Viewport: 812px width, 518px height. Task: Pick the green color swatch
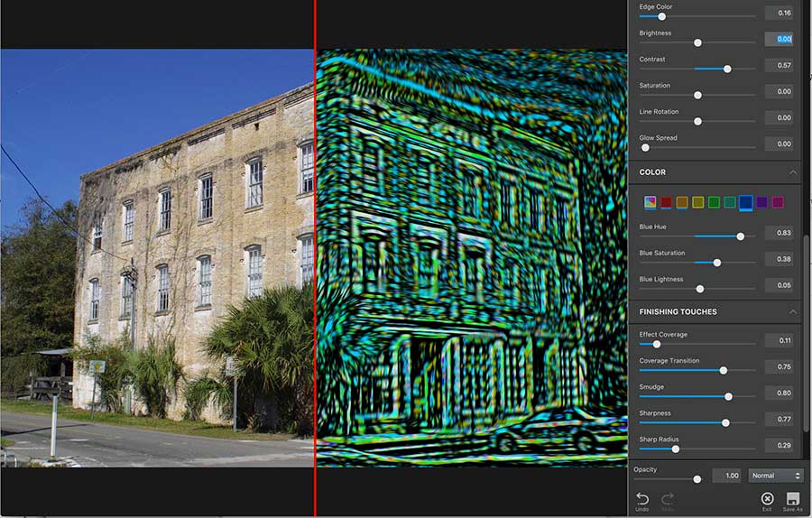pos(714,202)
